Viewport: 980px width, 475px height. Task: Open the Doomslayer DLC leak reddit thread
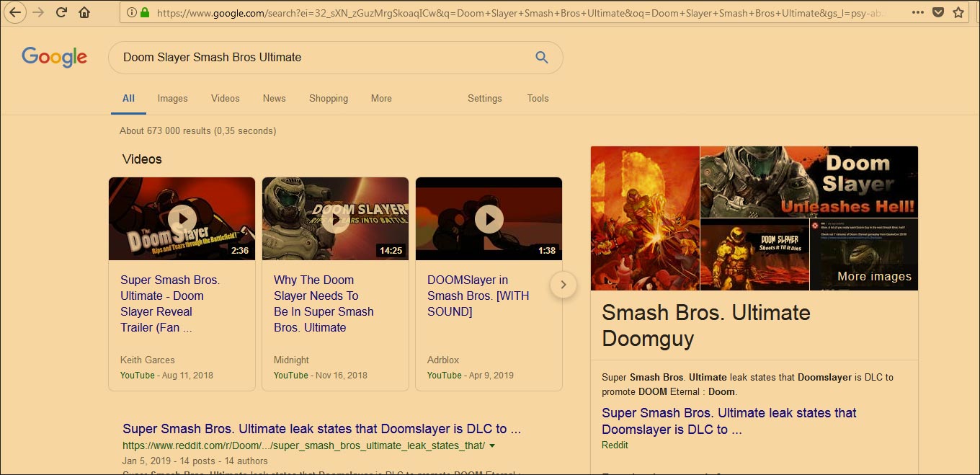coord(321,428)
